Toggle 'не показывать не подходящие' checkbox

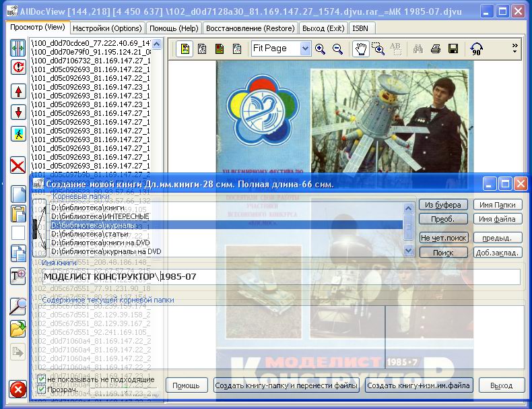pyautogui.click(x=42, y=379)
